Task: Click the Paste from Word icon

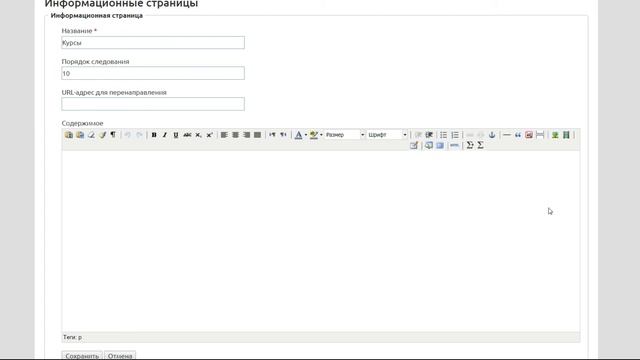Action: coord(80,135)
